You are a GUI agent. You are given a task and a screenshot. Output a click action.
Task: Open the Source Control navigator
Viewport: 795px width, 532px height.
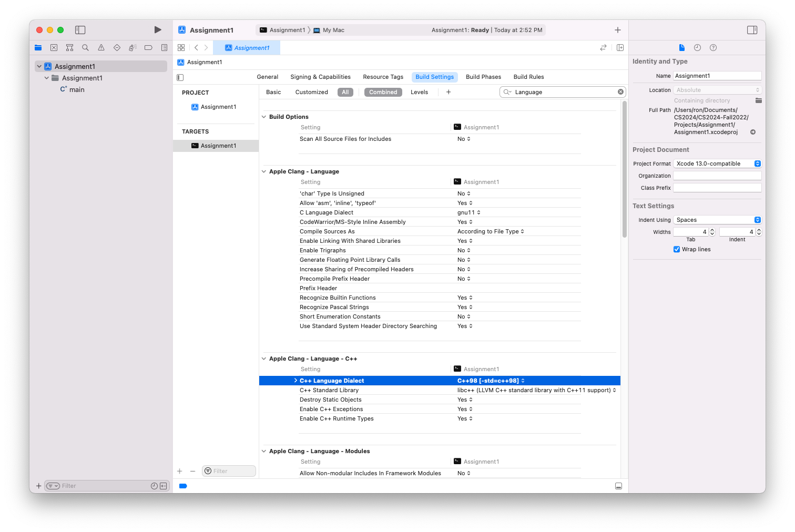pyautogui.click(x=54, y=47)
